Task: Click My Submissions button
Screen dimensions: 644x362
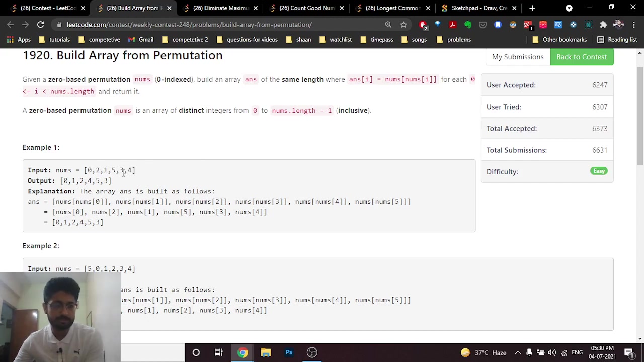Action: coord(518,57)
